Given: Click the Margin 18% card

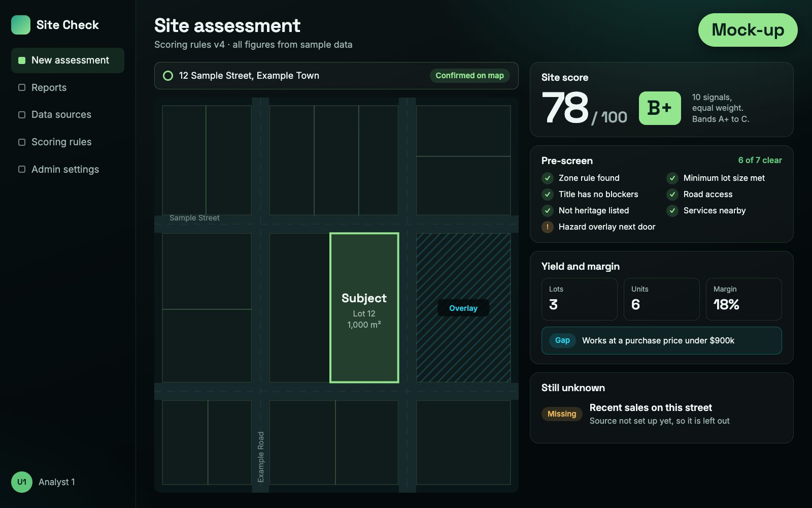Looking at the screenshot, I should coord(744,299).
